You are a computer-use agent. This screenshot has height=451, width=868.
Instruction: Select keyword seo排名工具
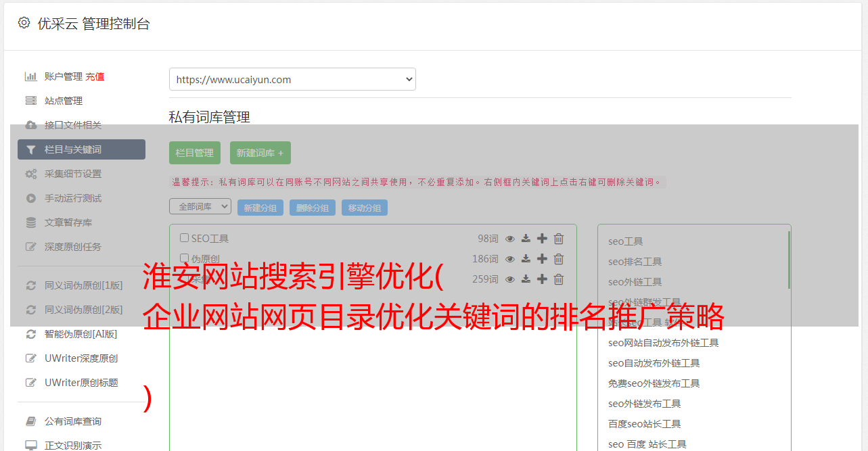pyautogui.click(x=635, y=262)
